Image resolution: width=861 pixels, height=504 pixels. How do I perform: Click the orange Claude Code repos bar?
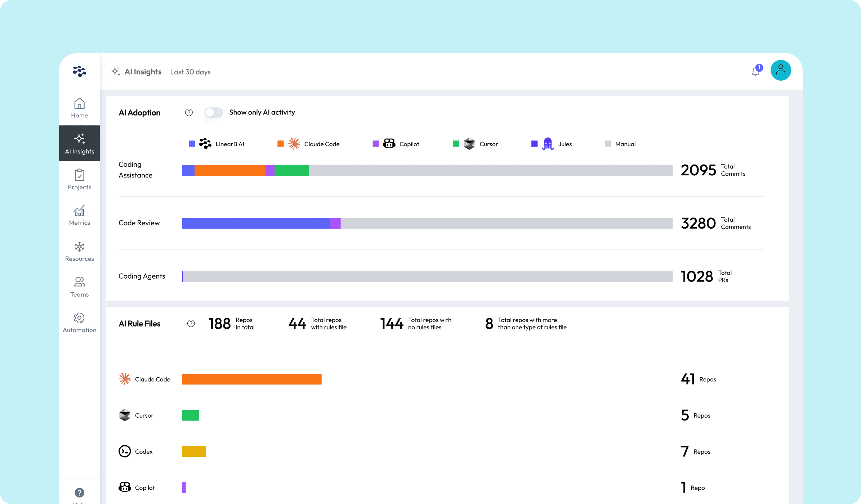click(251, 379)
